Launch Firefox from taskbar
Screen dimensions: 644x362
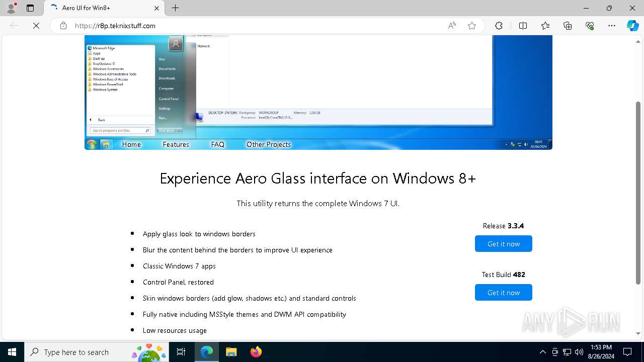point(256,352)
